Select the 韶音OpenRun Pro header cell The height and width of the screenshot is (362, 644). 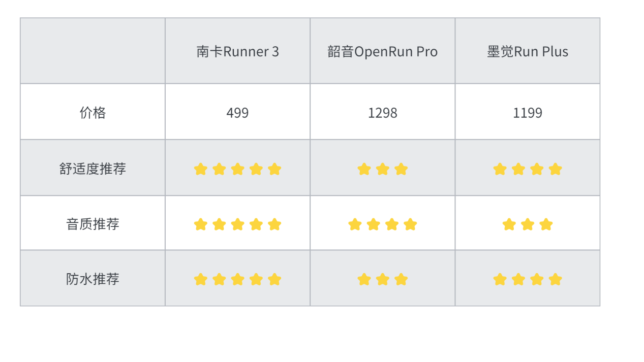[x=383, y=51]
